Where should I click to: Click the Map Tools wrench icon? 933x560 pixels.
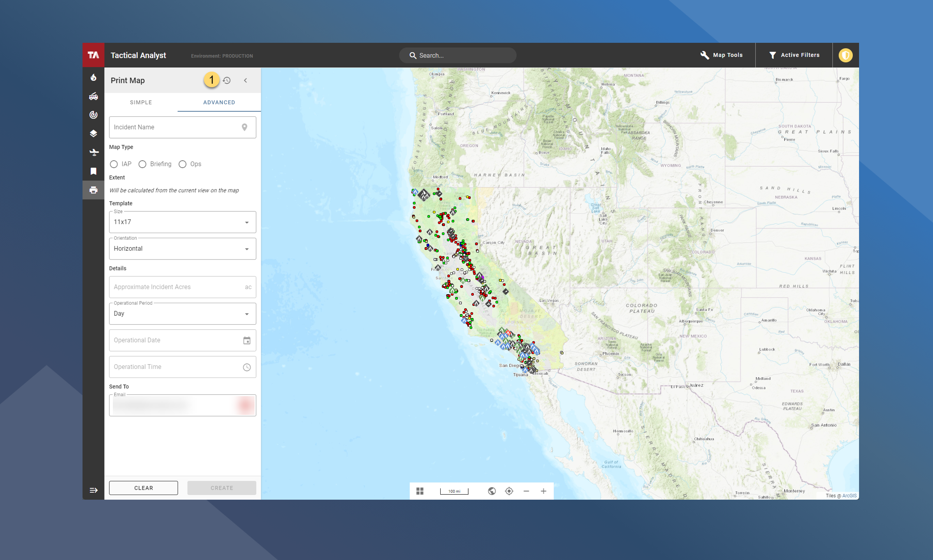(x=705, y=55)
